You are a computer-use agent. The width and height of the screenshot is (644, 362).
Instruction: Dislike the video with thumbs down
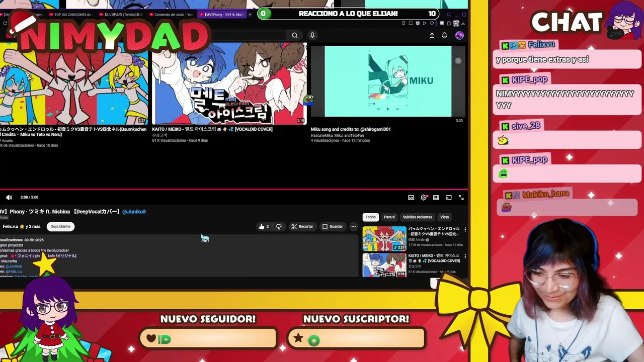[279, 227]
